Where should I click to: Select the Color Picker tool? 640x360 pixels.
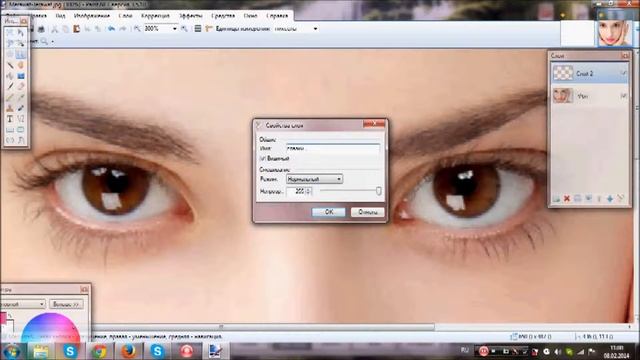(20, 97)
